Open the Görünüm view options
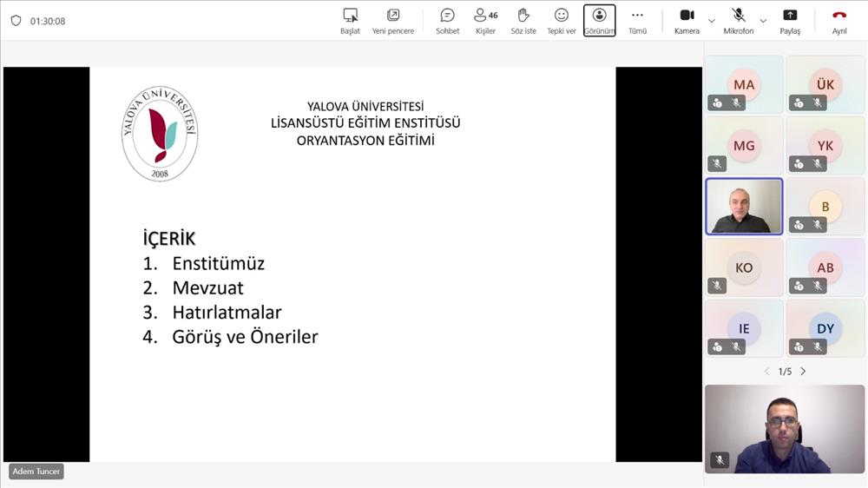The width and height of the screenshot is (868, 488). click(x=599, y=20)
